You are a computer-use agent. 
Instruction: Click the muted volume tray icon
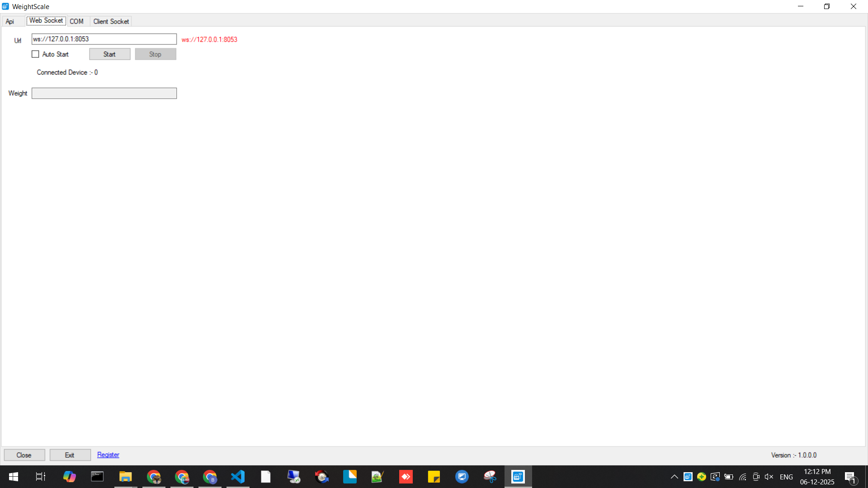769,477
